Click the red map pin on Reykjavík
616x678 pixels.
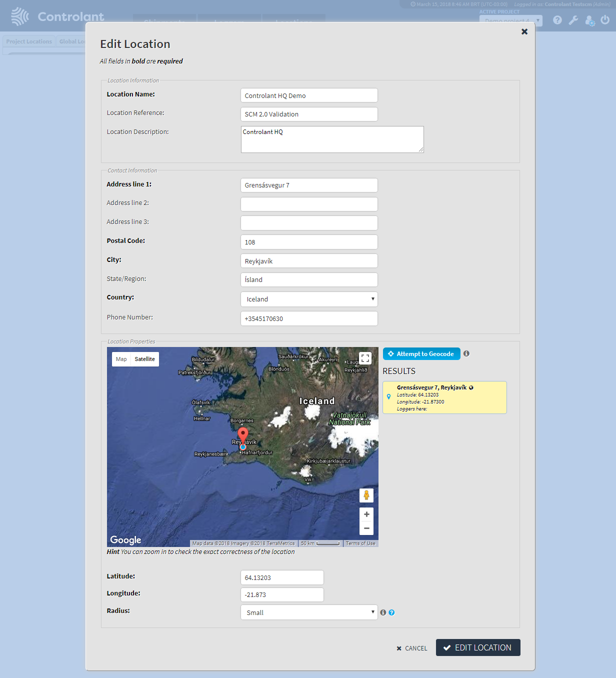point(243,434)
